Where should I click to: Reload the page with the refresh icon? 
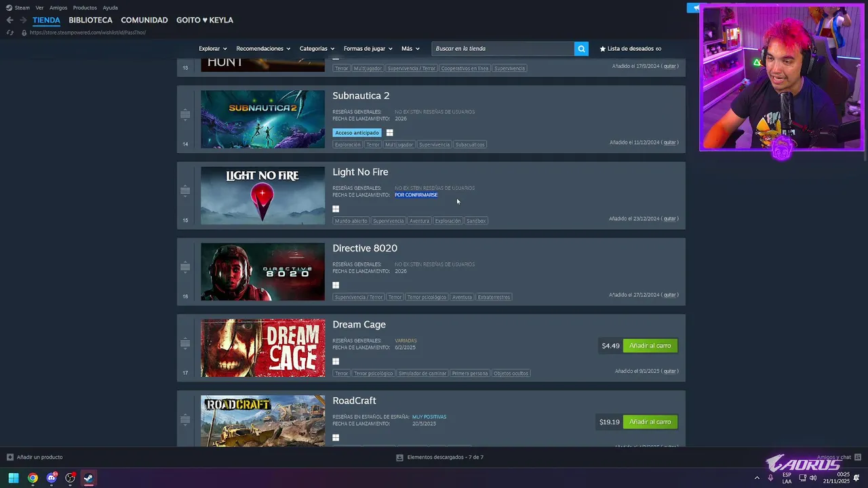coord(9,33)
